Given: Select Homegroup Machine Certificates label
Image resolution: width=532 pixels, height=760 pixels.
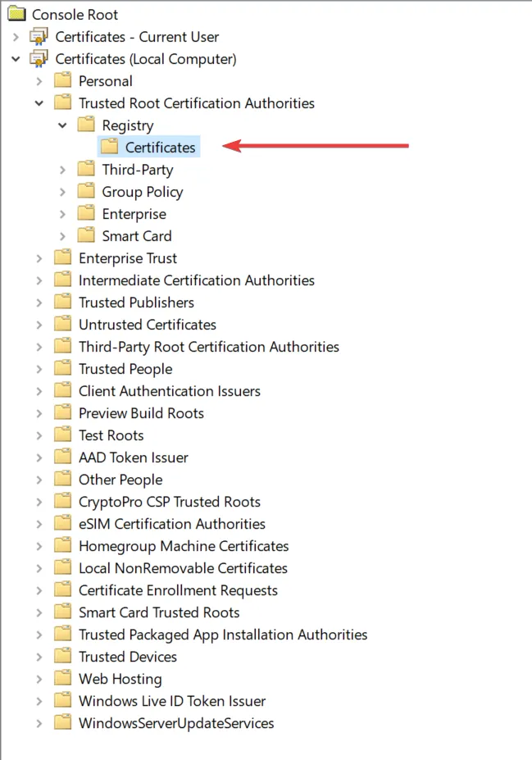Looking at the screenshot, I should pos(184,546).
